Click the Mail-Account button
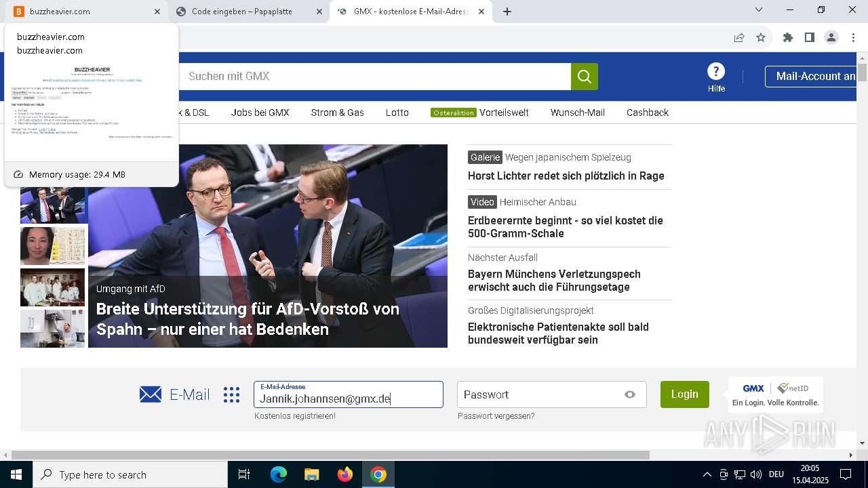The height and width of the screenshot is (488, 868). 811,77
